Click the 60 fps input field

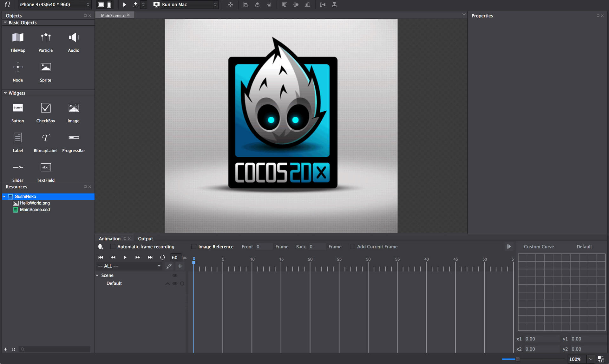pos(175,257)
